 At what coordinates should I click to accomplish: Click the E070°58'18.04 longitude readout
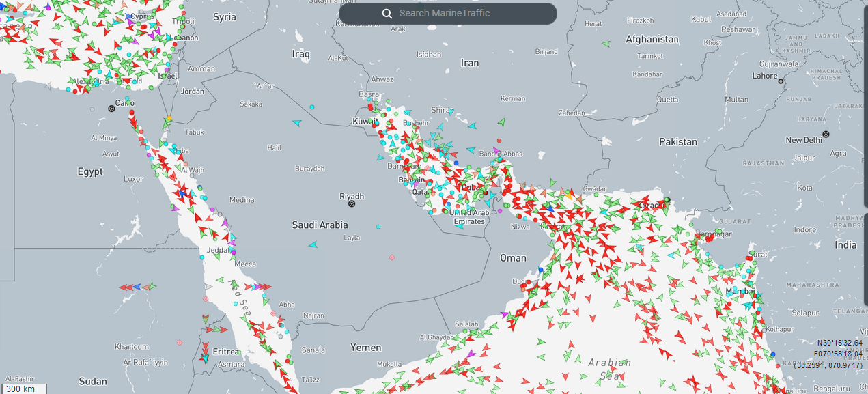click(838, 354)
